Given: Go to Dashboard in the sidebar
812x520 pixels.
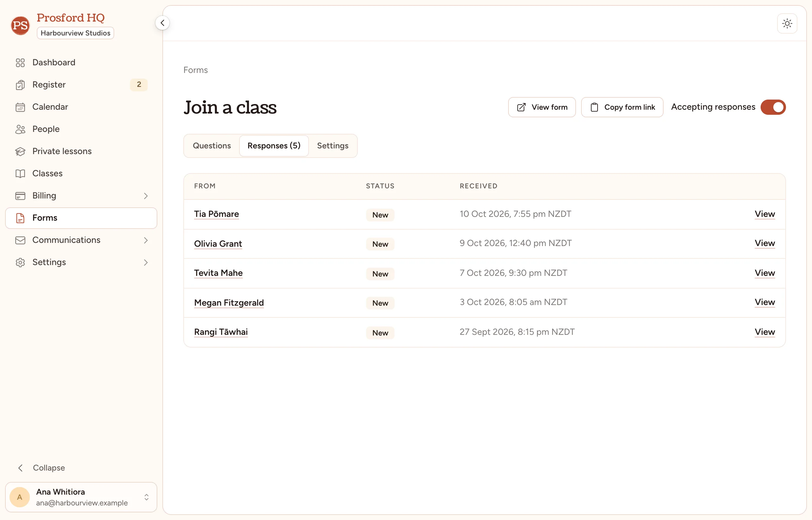Looking at the screenshot, I should 81,62.
